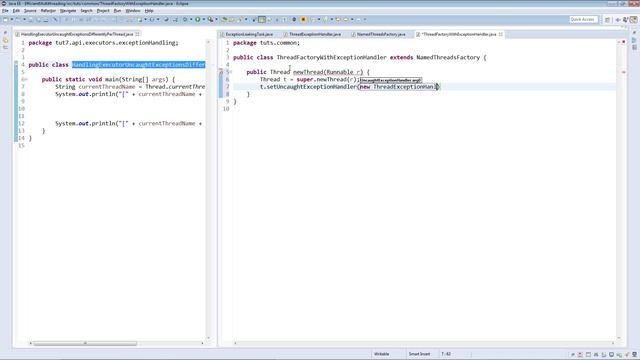Click the New file toolbar icon
Viewport: 640px width, 360px height.
5,19
